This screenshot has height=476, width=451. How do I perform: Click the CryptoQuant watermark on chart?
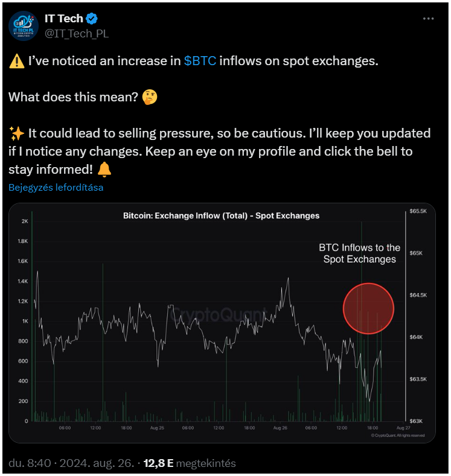[219, 315]
